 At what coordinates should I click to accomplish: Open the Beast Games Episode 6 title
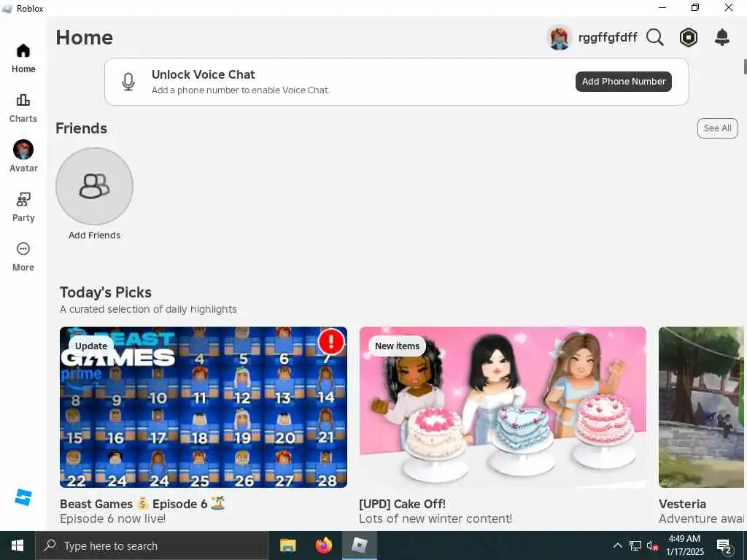click(x=142, y=504)
